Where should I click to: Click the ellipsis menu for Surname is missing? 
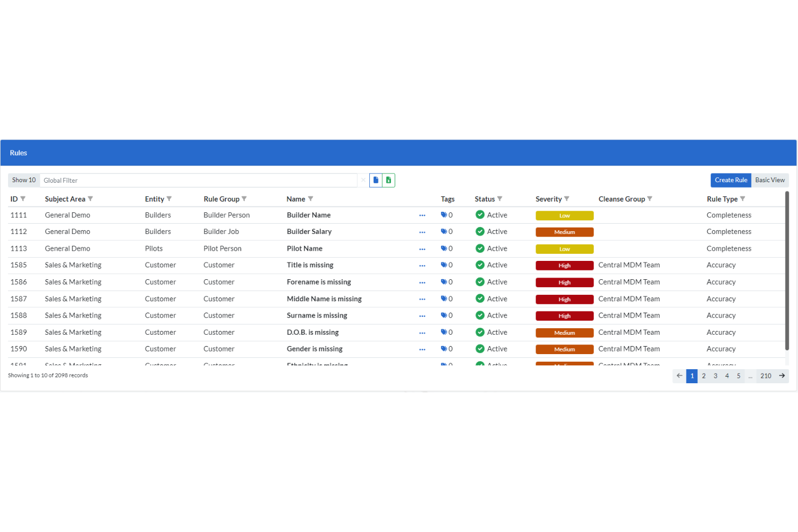coord(422,315)
